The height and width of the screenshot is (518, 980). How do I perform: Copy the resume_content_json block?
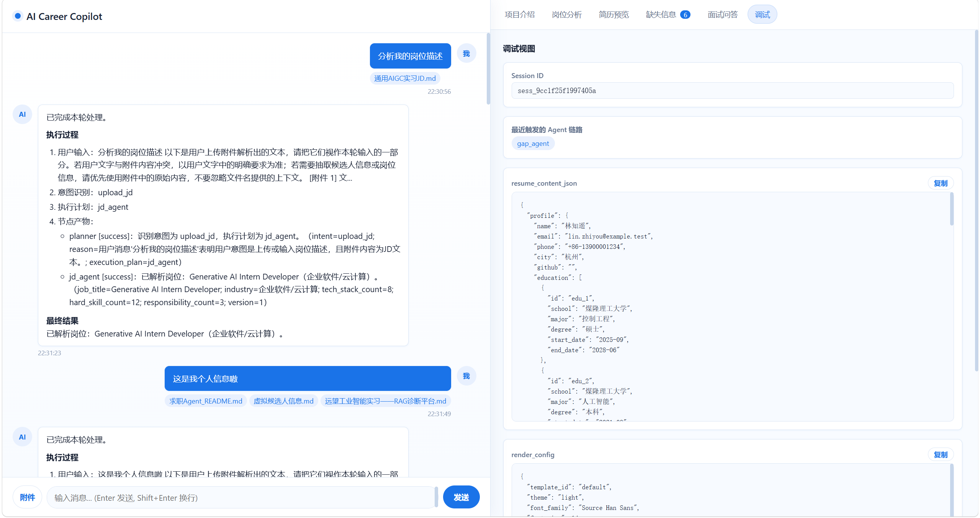click(941, 183)
